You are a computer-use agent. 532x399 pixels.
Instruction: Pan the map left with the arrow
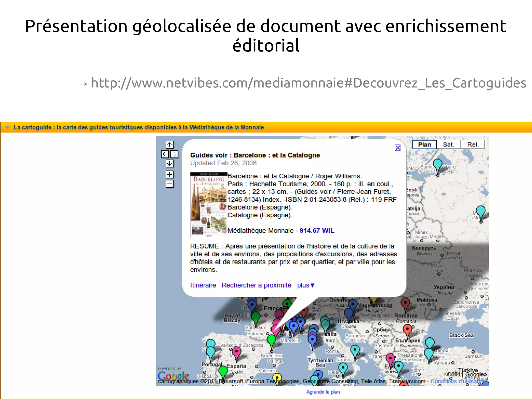pyautogui.click(x=165, y=154)
